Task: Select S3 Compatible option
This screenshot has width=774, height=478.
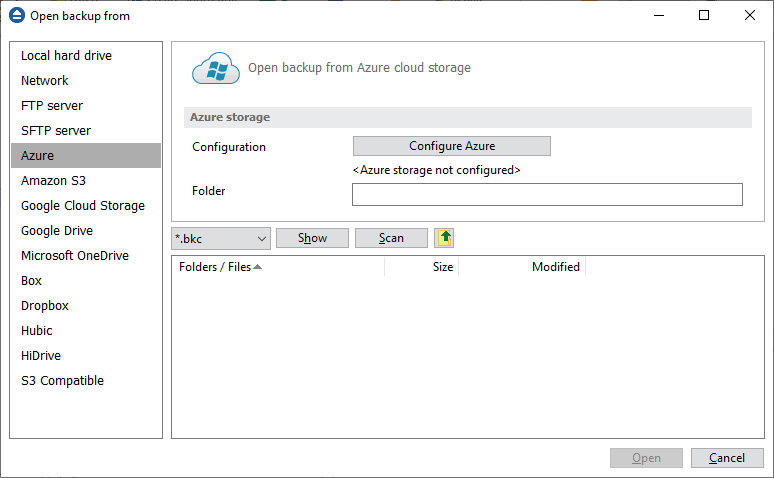Action: tap(86, 381)
